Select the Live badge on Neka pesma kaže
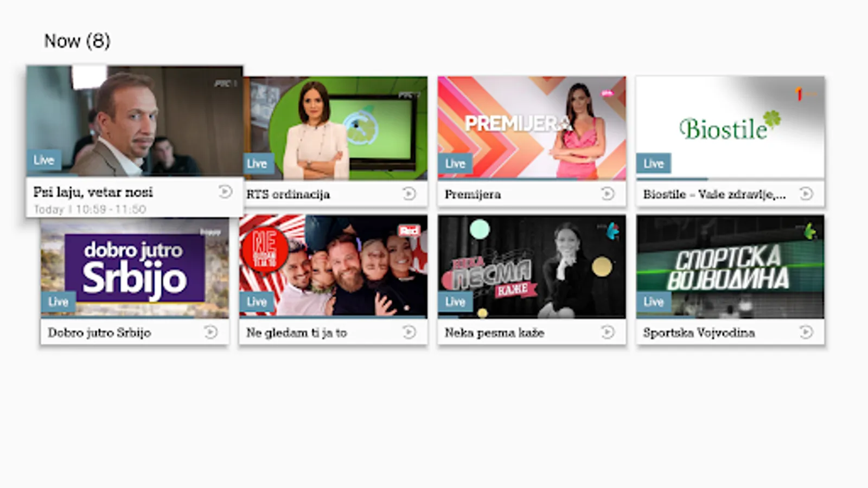This screenshot has height=488, width=868. pos(455,302)
